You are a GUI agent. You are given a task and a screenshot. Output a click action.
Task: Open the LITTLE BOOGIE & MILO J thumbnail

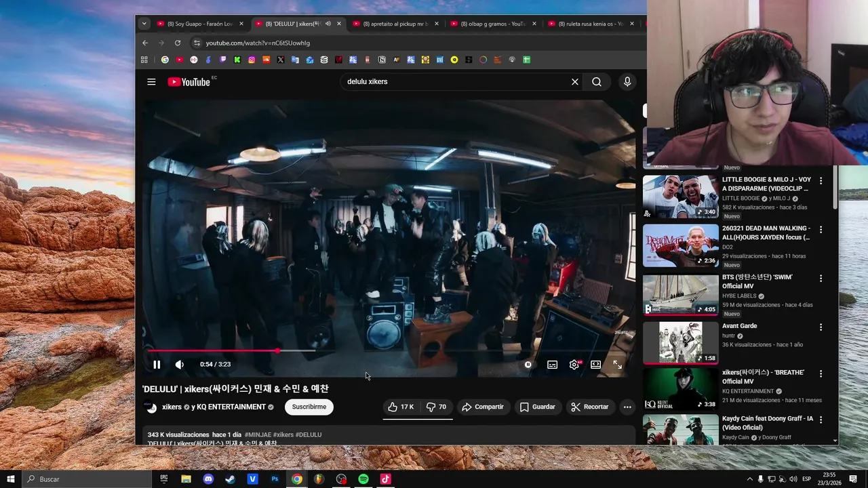[x=680, y=197]
